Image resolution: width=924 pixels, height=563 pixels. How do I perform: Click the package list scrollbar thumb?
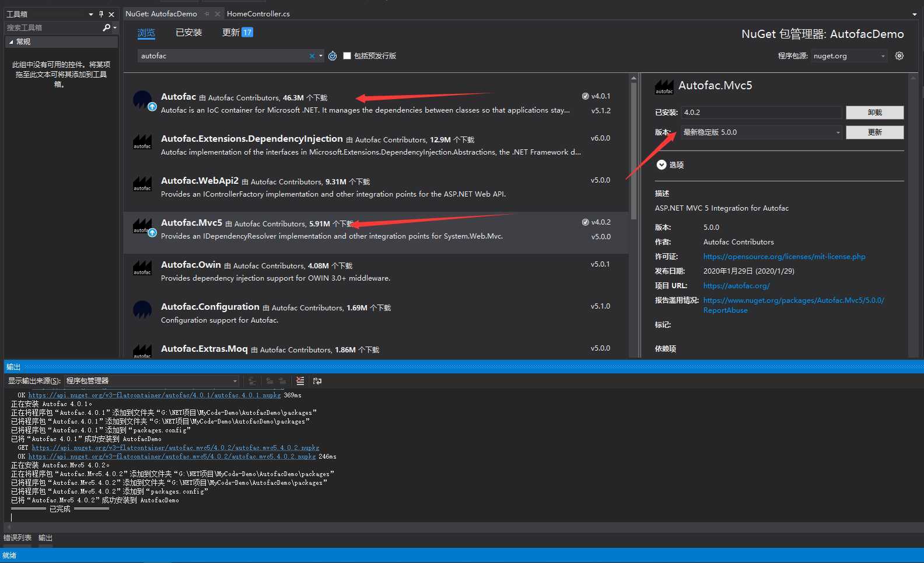pyautogui.click(x=633, y=151)
